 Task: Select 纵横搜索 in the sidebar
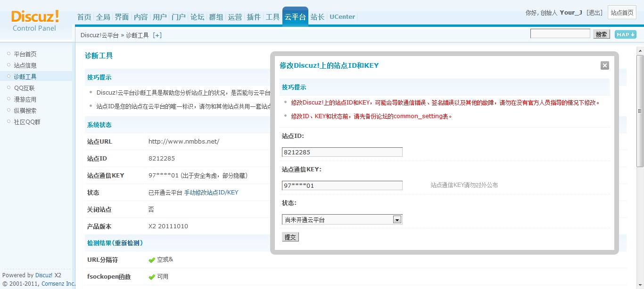[25, 111]
